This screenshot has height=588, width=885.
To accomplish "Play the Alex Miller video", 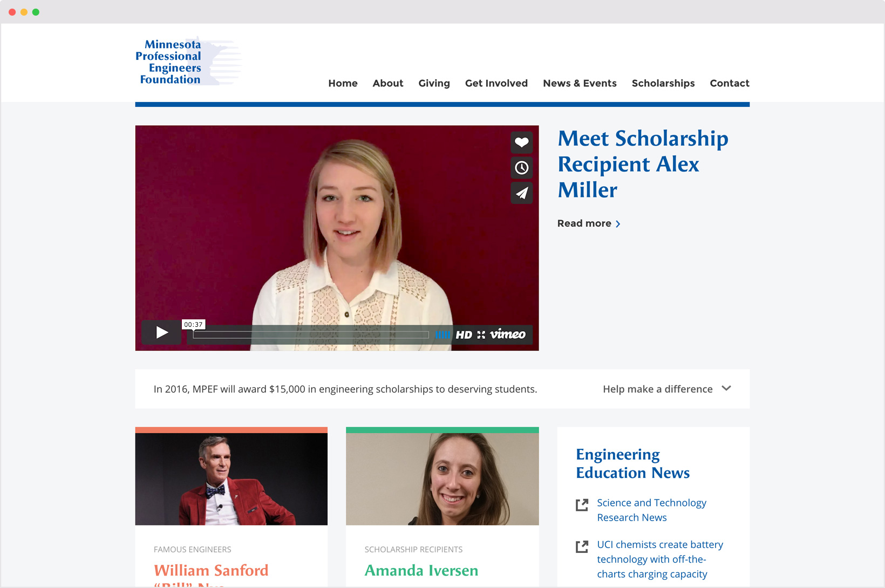I will [x=161, y=332].
